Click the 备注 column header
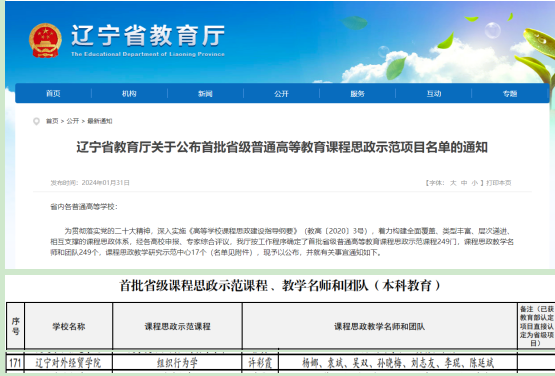Screen dimensions: 555x376 pos(536,326)
